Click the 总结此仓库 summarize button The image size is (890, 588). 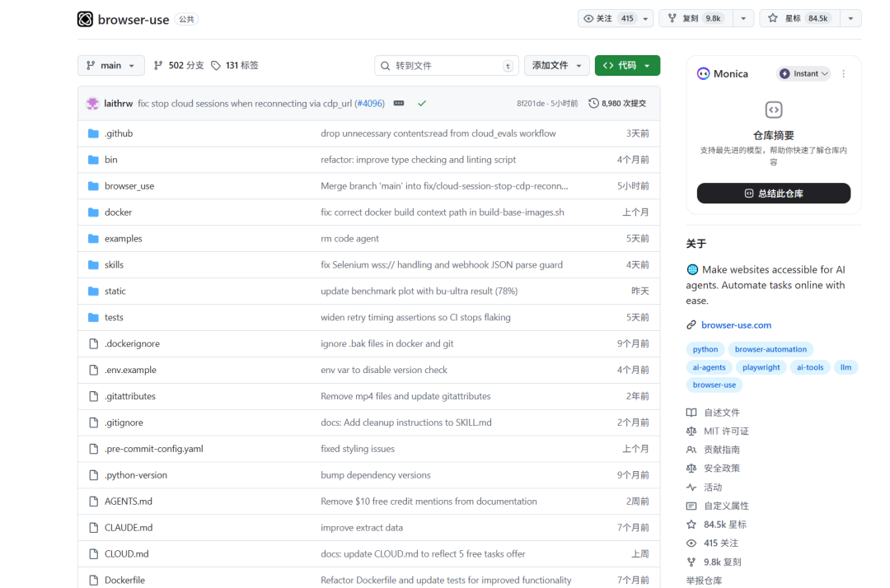click(774, 194)
